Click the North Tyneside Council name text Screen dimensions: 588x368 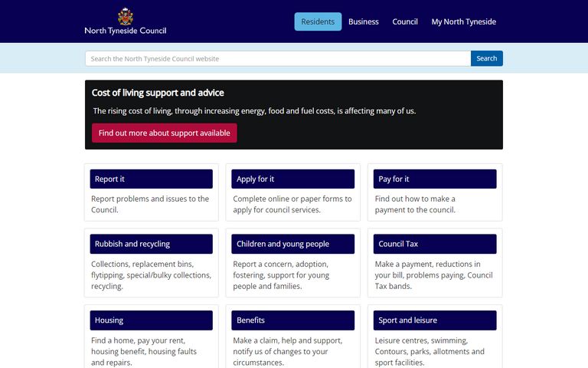point(125,31)
